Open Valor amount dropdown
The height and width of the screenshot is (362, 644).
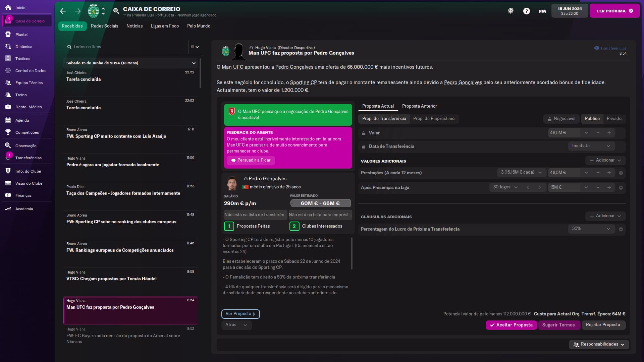coord(586,133)
